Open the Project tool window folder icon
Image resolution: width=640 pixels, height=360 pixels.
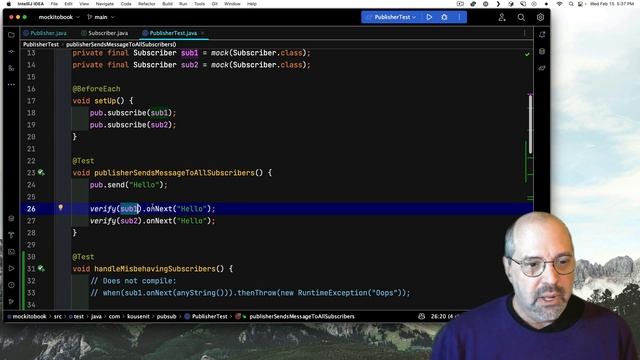click(x=11, y=35)
